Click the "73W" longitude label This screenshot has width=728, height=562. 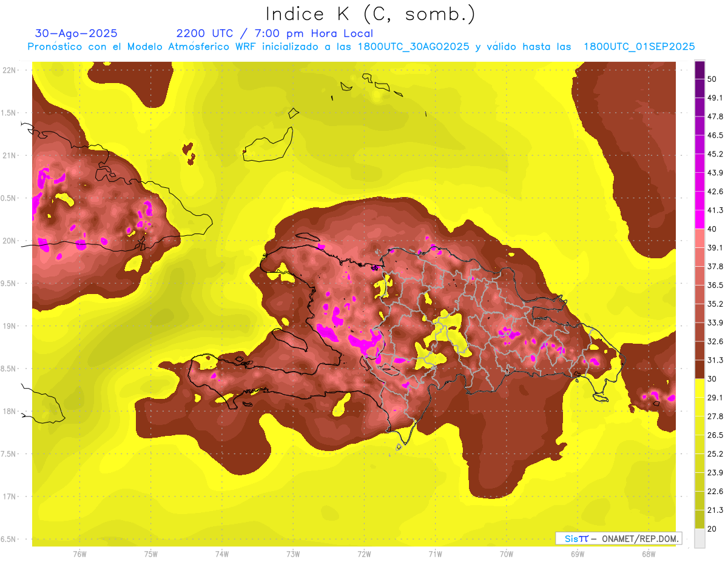coord(293,554)
